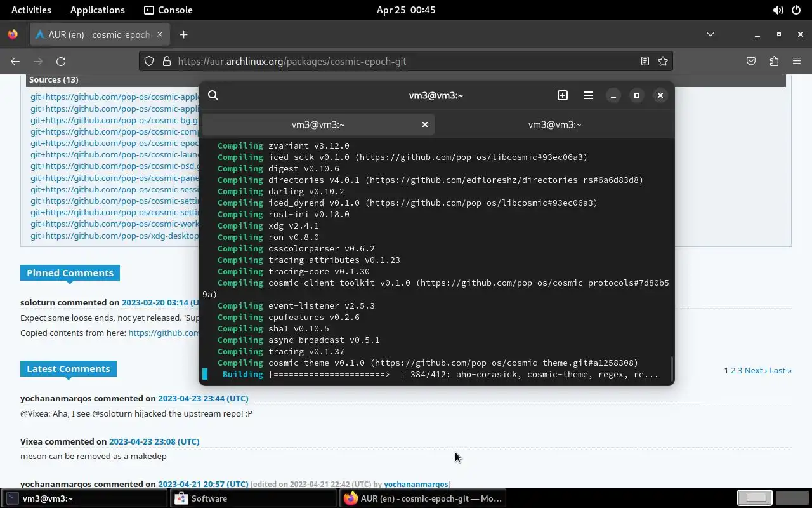Click the Firefox View pinned icon
This screenshot has height=508, width=812.
13,35
